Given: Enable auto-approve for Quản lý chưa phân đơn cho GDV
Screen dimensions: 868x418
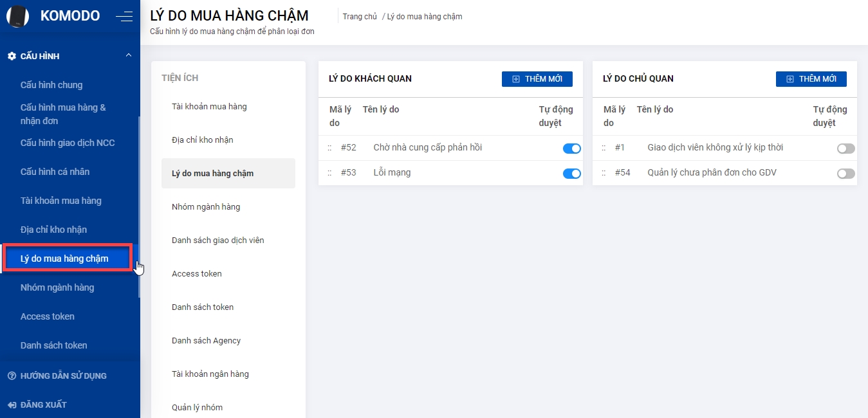Looking at the screenshot, I should coord(845,174).
